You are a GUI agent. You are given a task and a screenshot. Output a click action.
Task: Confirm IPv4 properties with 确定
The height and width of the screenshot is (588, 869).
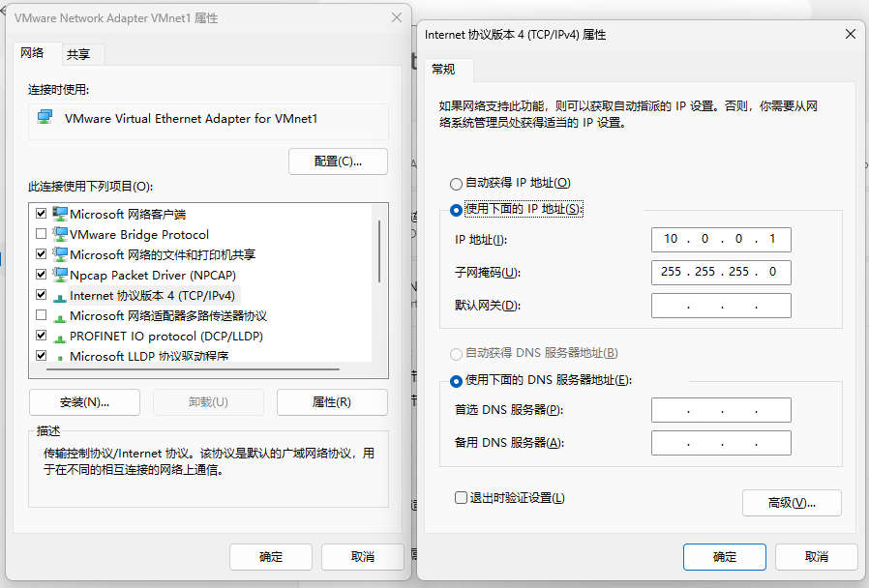pos(725,557)
